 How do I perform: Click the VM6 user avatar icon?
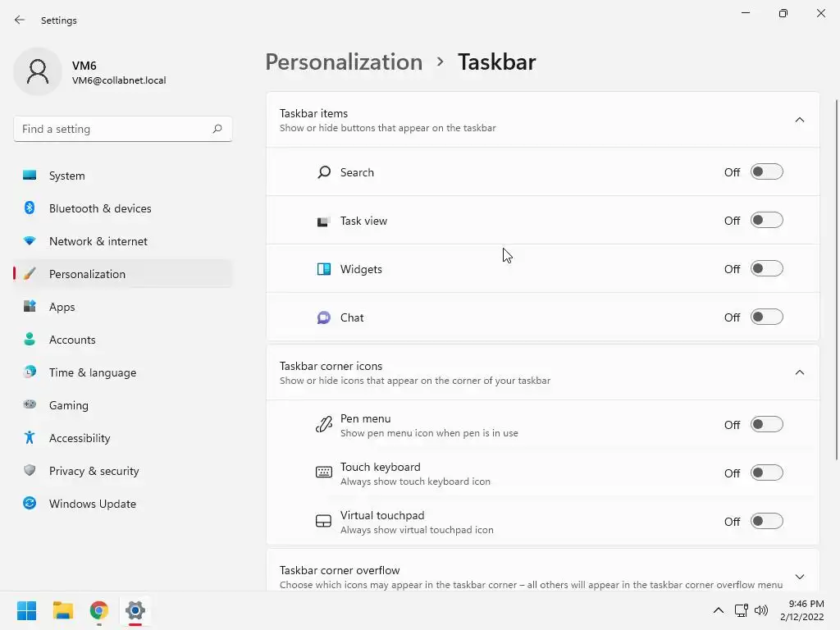pos(38,71)
